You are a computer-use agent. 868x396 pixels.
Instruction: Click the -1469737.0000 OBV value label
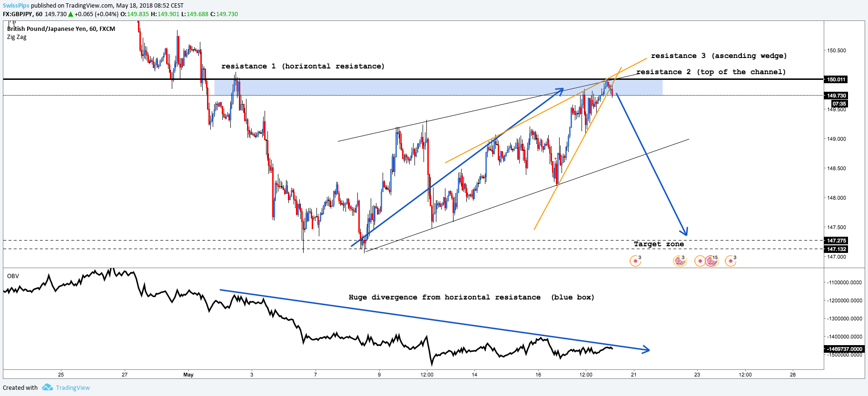pyautogui.click(x=844, y=349)
